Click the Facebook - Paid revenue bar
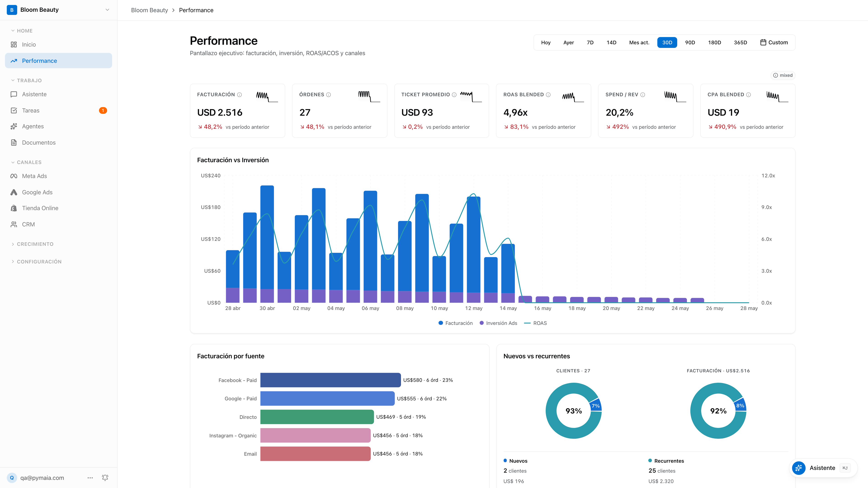 (x=330, y=380)
